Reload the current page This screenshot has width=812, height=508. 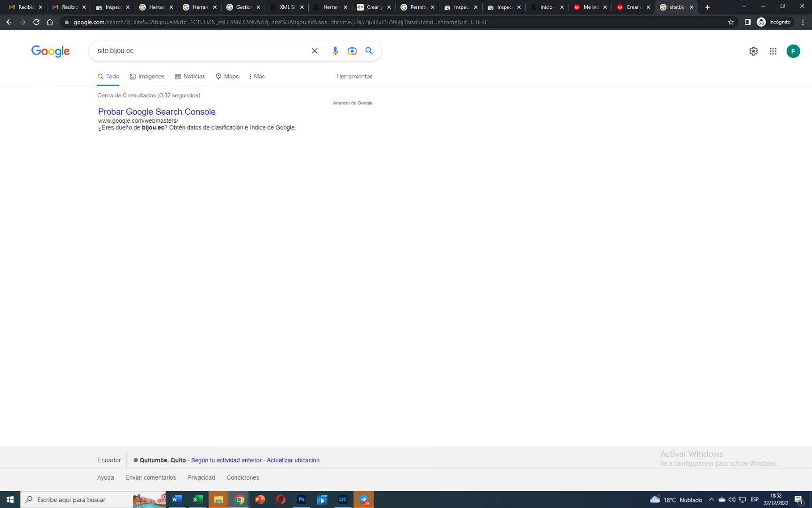coord(36,22)
